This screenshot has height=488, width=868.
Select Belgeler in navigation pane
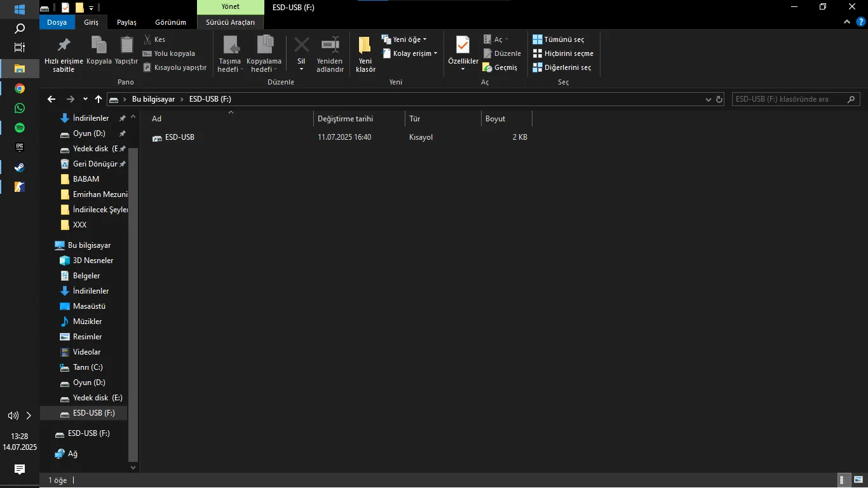point(86,276)
